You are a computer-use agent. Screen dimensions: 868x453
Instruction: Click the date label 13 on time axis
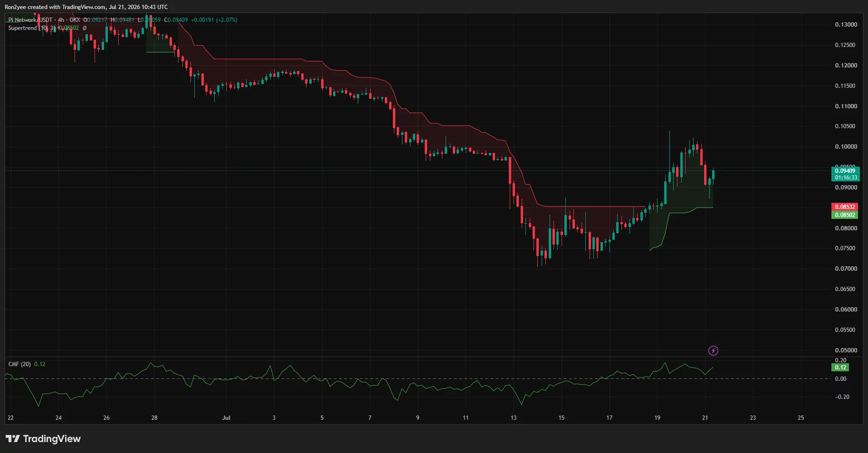click(x=514, y=418)
